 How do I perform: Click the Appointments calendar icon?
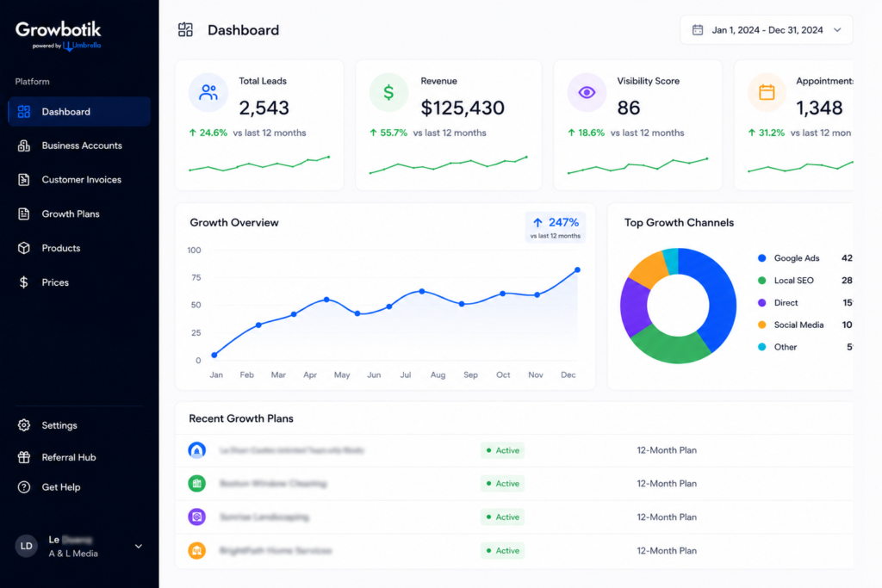[x=767, y=92]
